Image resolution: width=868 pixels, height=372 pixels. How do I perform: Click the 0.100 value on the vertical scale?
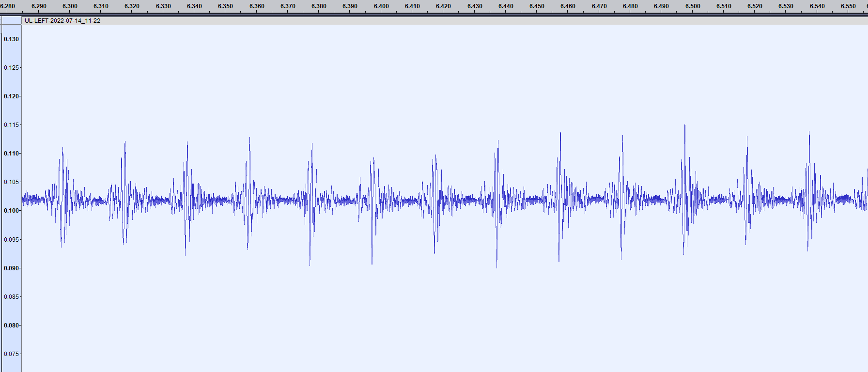12,211
